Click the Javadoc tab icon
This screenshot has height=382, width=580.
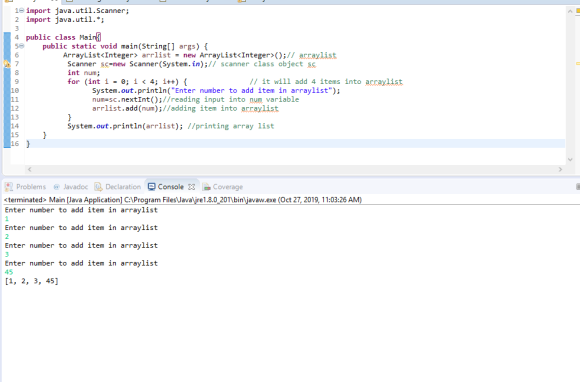(x=57, y=187)
